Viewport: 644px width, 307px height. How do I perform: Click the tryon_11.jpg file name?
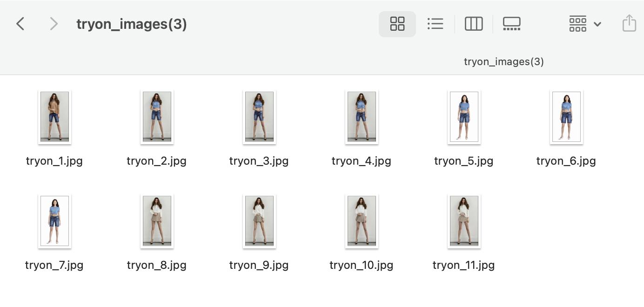point(463,265)
